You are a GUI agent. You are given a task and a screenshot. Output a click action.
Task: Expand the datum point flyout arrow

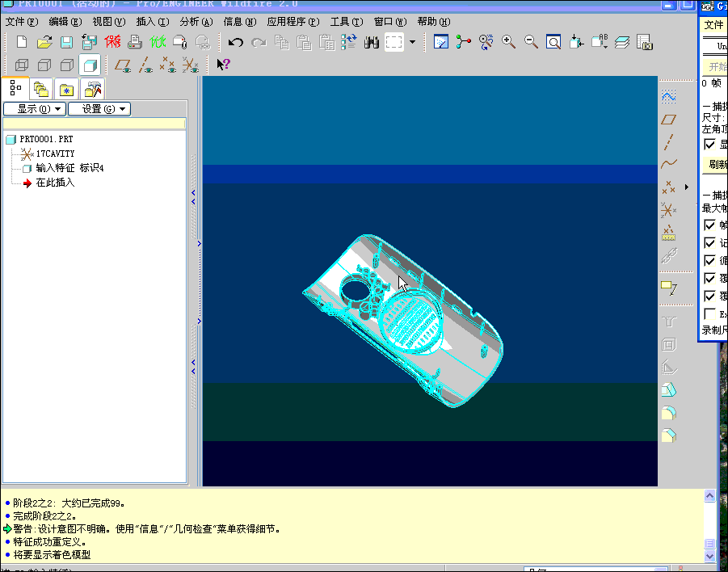pyautogui.click(x=687, y=187)
